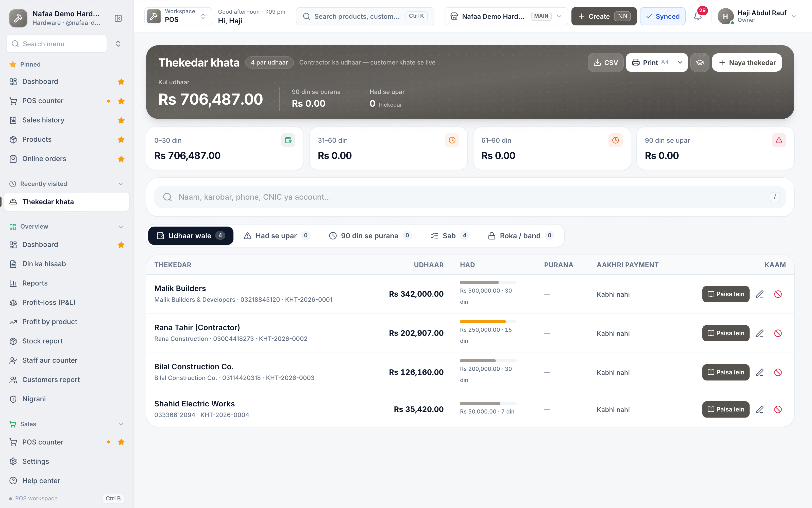Click the graduation cap tutorial icon

[700, 62]
